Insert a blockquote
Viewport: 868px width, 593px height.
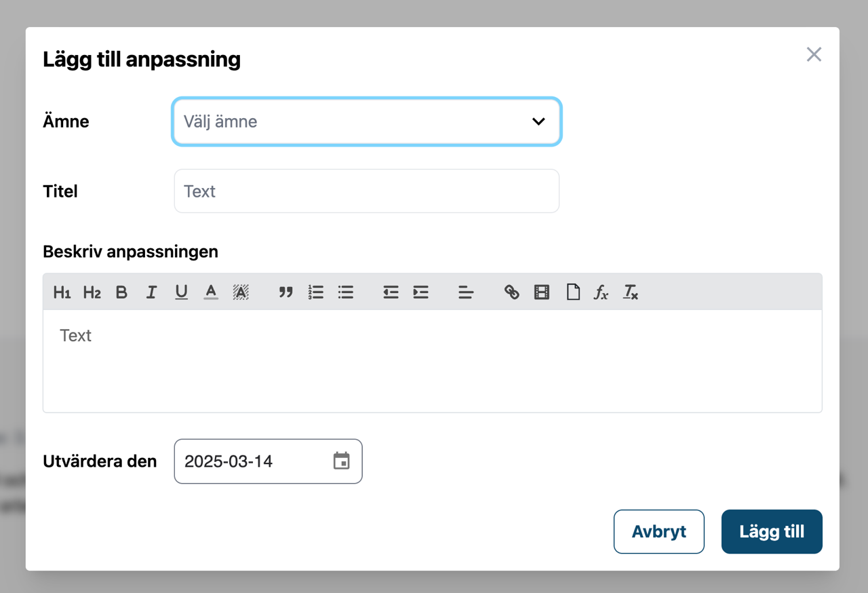285,292
